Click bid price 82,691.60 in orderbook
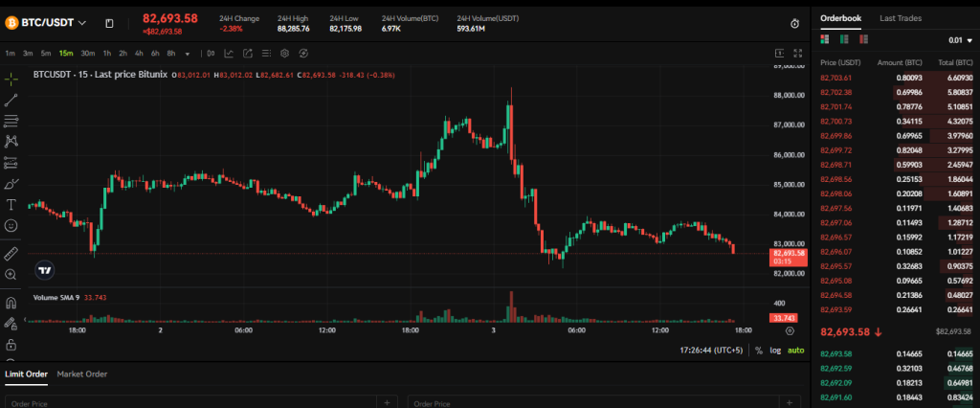The height and width of the screenshot is (408, 980). [x=835, y=397]
